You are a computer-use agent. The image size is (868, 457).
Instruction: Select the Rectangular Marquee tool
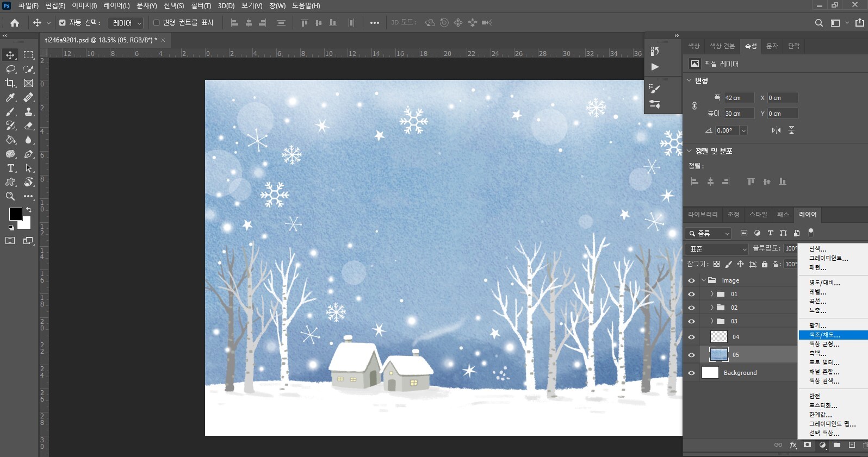point(29,55)
